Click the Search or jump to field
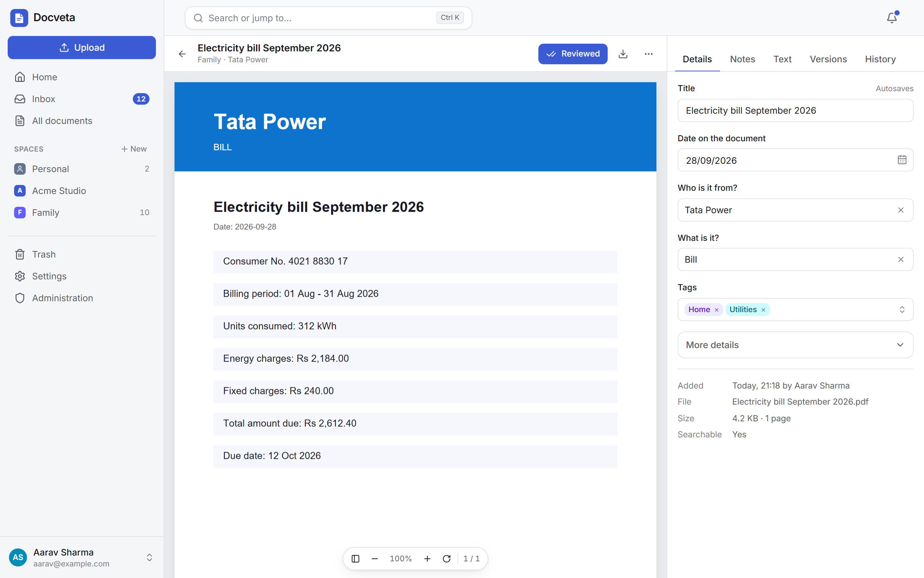 pos(328,18)
